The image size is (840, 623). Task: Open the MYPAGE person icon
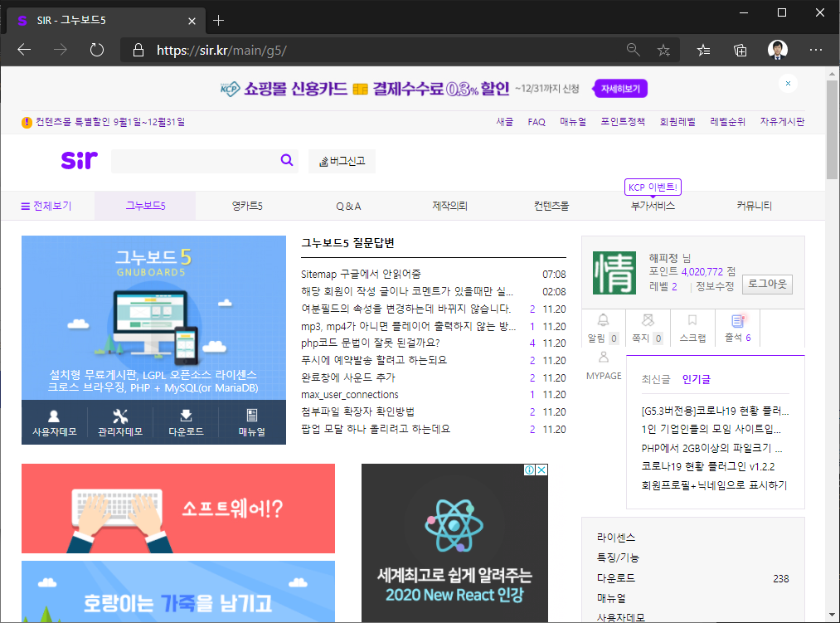click(x=603, y=358)
